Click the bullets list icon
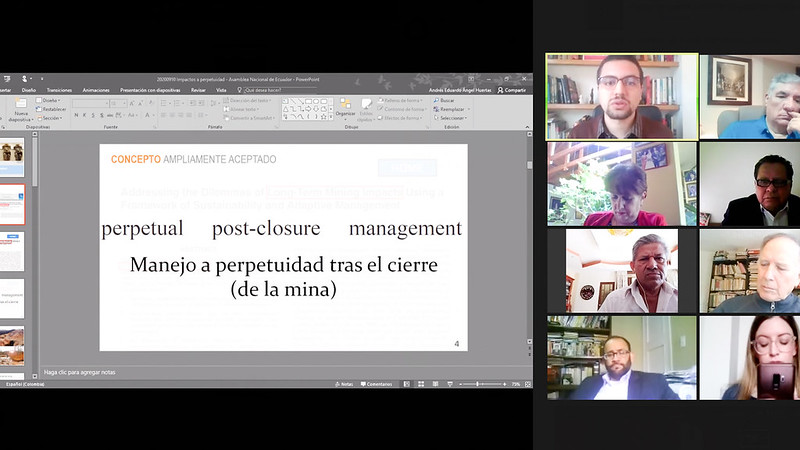This screenshot has width=800, height=450. click(x=164, y=103)
